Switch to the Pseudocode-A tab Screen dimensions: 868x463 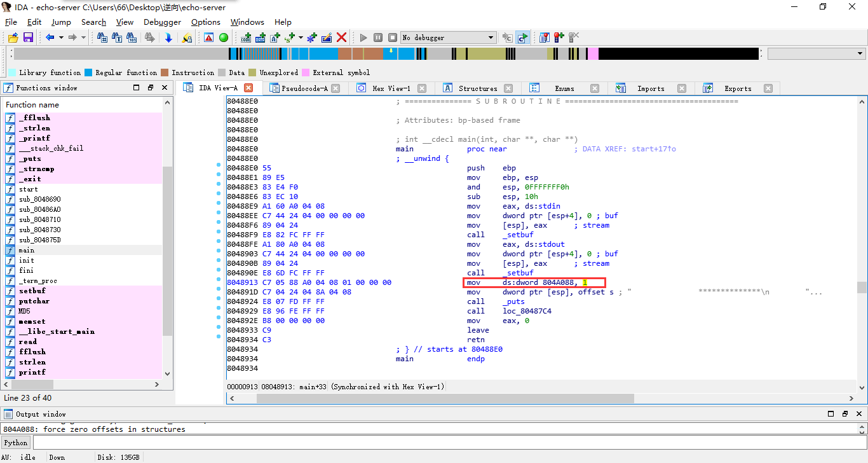[x=306, y=88]
